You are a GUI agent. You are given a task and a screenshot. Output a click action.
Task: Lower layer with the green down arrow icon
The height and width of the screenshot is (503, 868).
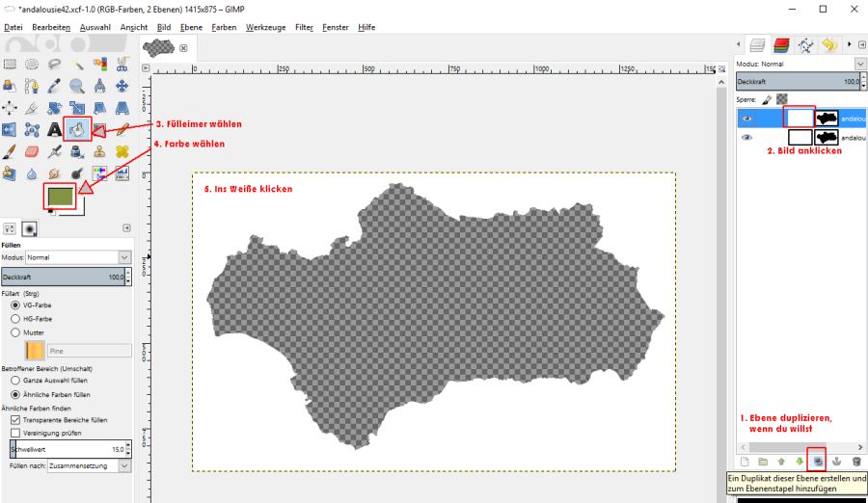(800, 462)
